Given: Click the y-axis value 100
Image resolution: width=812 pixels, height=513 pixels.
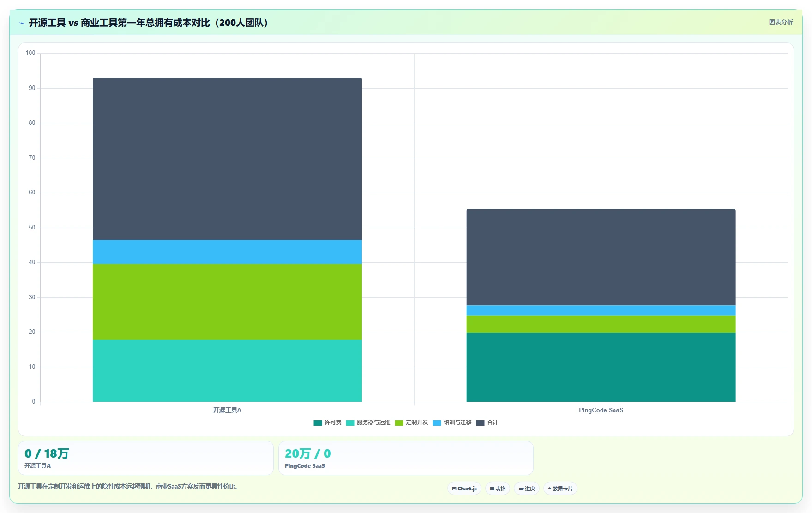Looking at the screenshot, I should click(x=30, y=53).
